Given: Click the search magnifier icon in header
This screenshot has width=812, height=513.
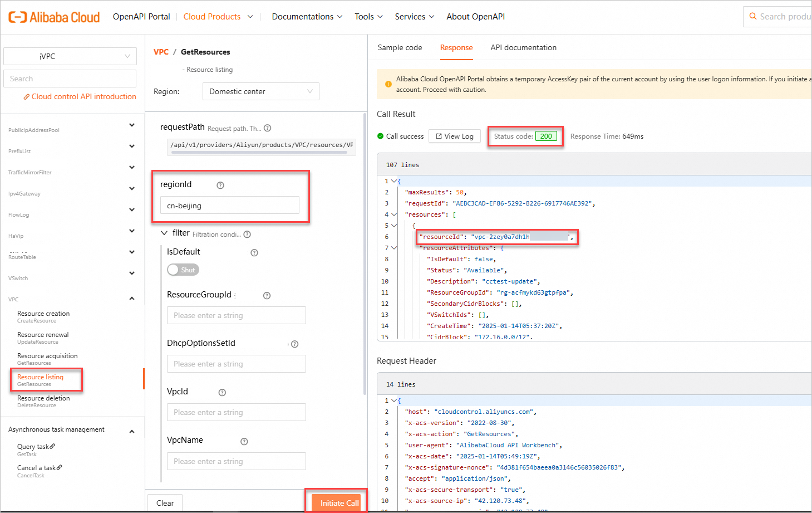Looking at the screenshot, I should (753, 17).
